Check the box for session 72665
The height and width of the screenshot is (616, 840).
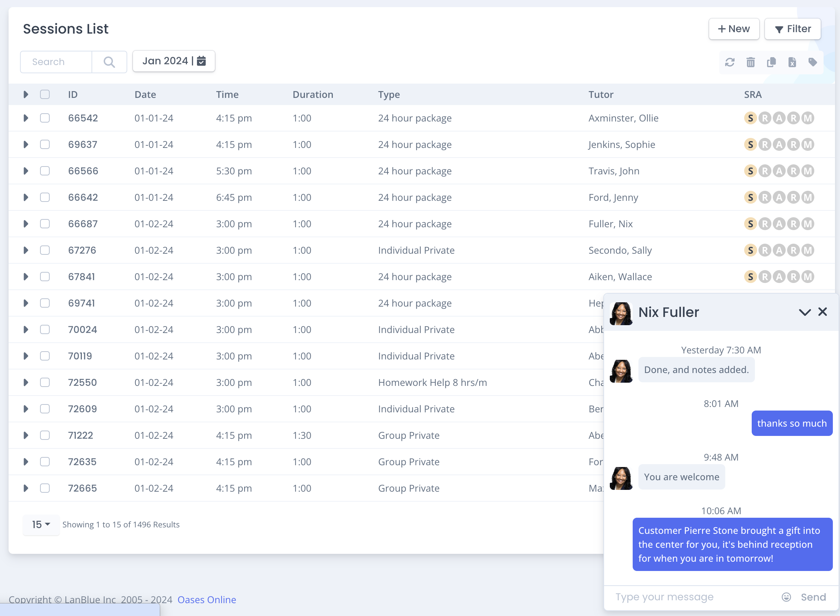(45, 488)
